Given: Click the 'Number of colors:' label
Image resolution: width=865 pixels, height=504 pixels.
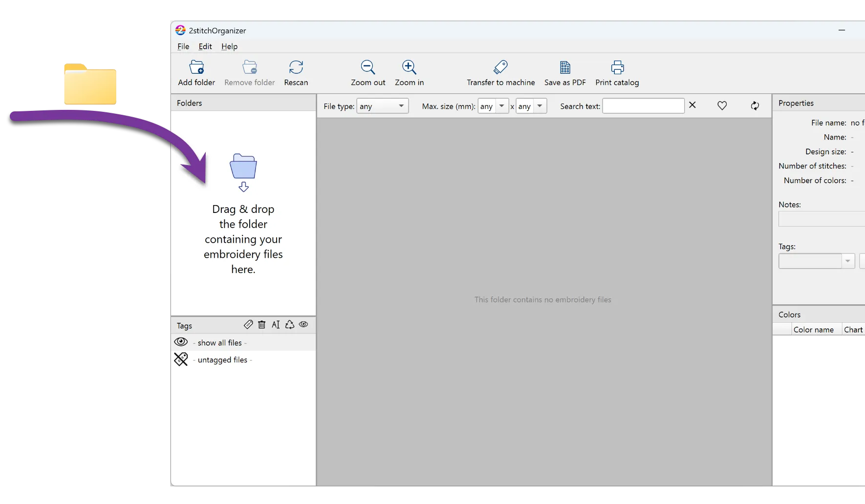Looking at the screenshot, I should coord(815,180).
